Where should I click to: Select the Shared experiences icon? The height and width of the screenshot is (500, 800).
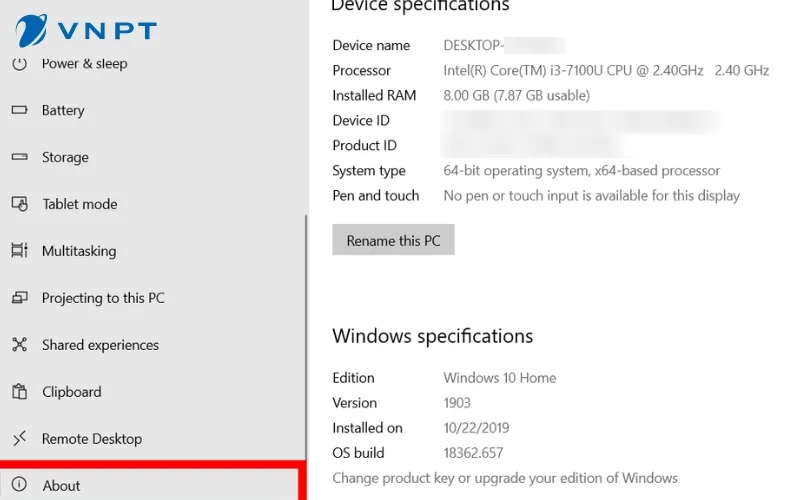pos(19,345)
